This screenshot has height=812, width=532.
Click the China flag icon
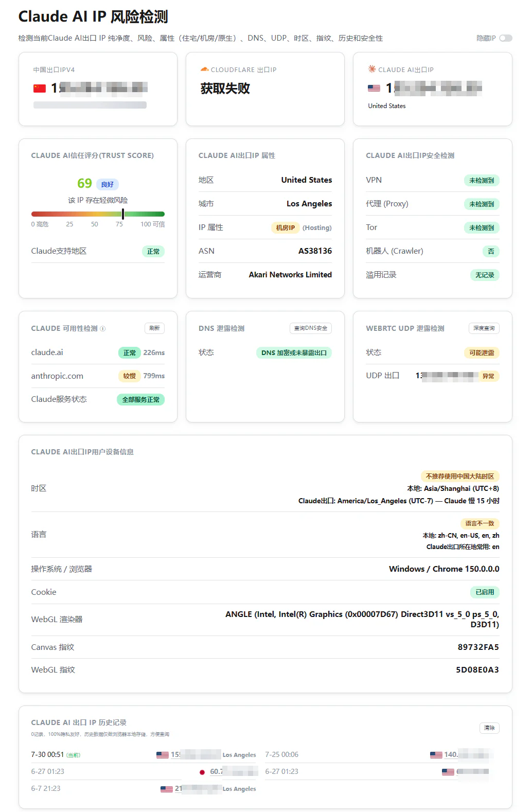click(40, 88)
